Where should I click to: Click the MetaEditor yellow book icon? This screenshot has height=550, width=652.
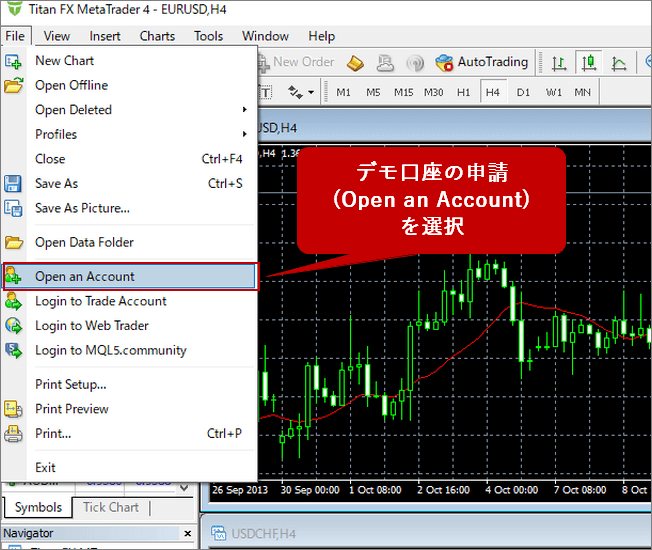pos(355,63)
